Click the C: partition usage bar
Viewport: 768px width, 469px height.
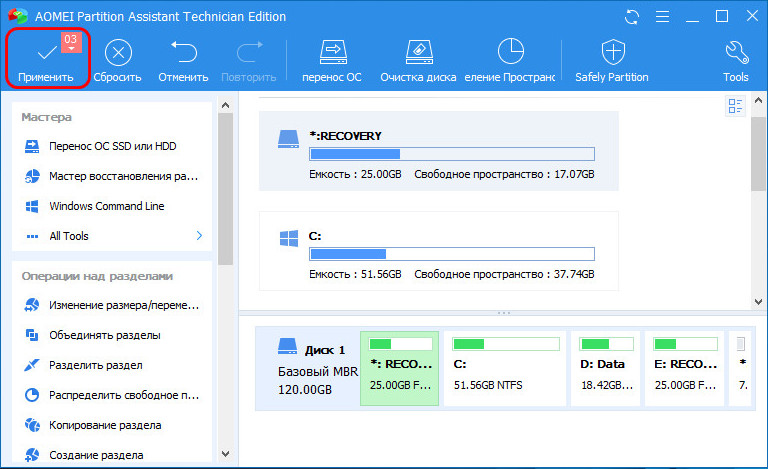point(452,254)
